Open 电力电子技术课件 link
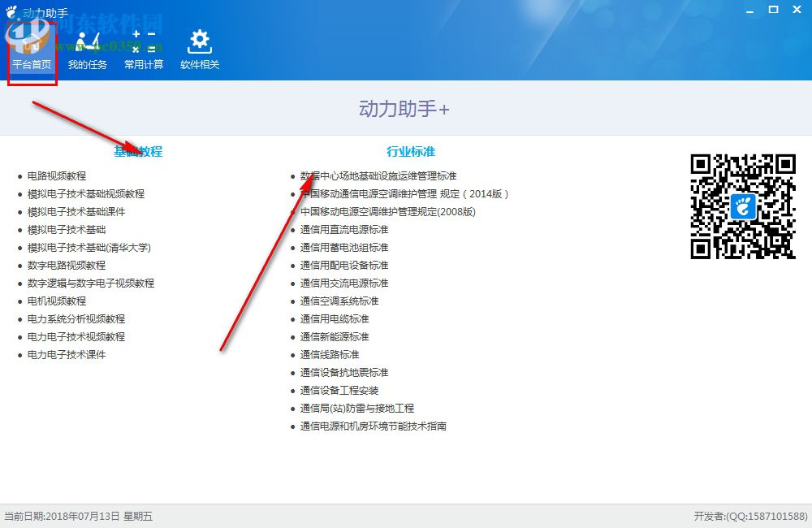The image size is (812, 528). [x=66, y=354]
